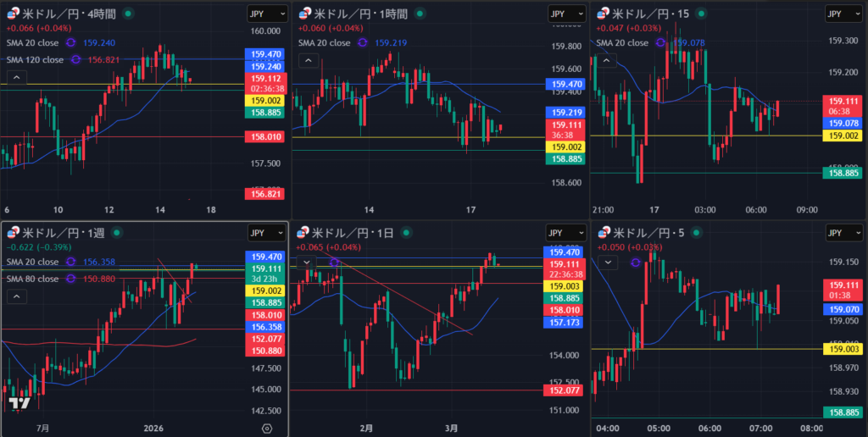Screen dimensions: 868x437
Task: Click the SMA 120 close indicator icon
Action: pos(75,59)
